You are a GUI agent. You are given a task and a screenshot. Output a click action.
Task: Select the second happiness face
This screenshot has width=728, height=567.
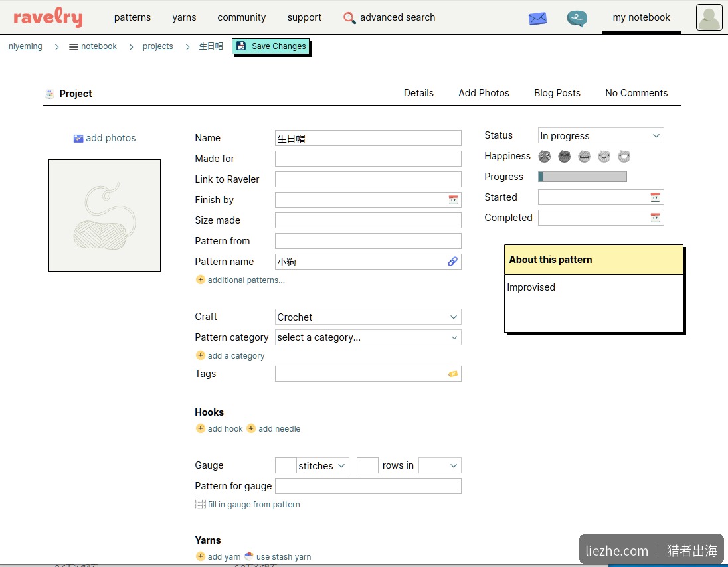coord(564,157)
